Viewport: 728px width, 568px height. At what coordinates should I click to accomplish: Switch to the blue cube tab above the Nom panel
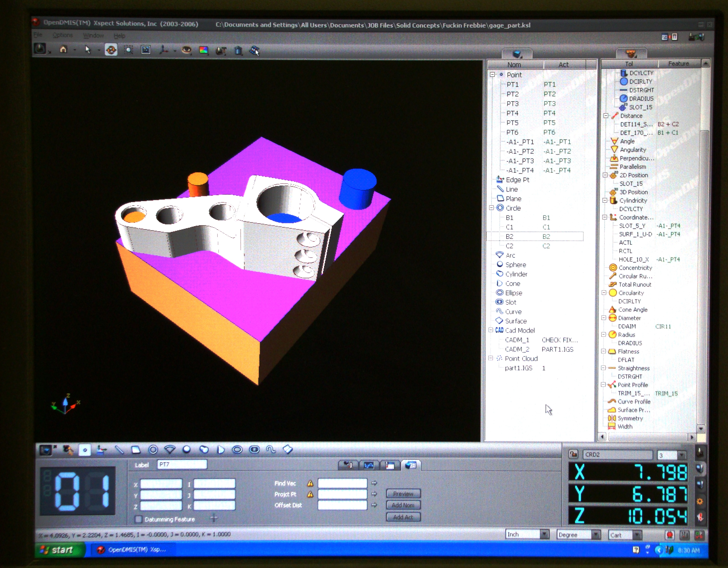[x=517, y=53]
